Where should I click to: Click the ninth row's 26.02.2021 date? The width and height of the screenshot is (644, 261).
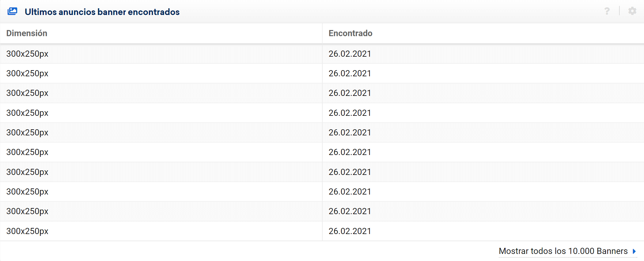pos(350,211)
